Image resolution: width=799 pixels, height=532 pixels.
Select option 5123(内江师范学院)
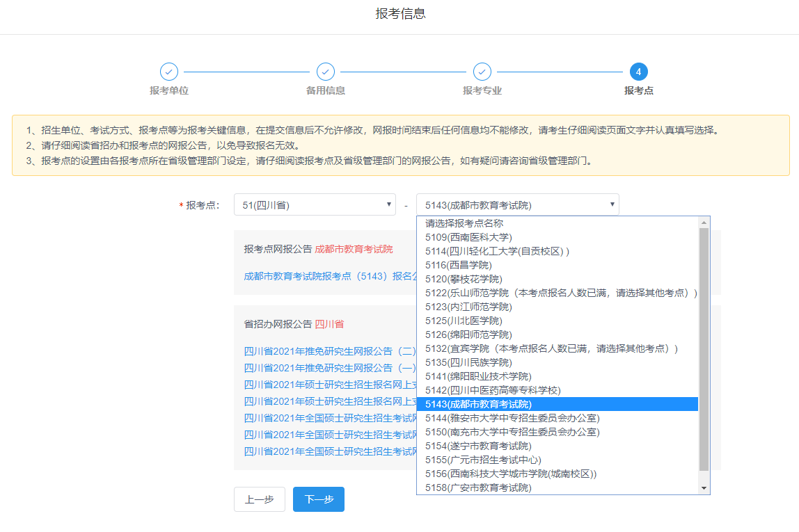pyautogui.click(x=557, y=307)
